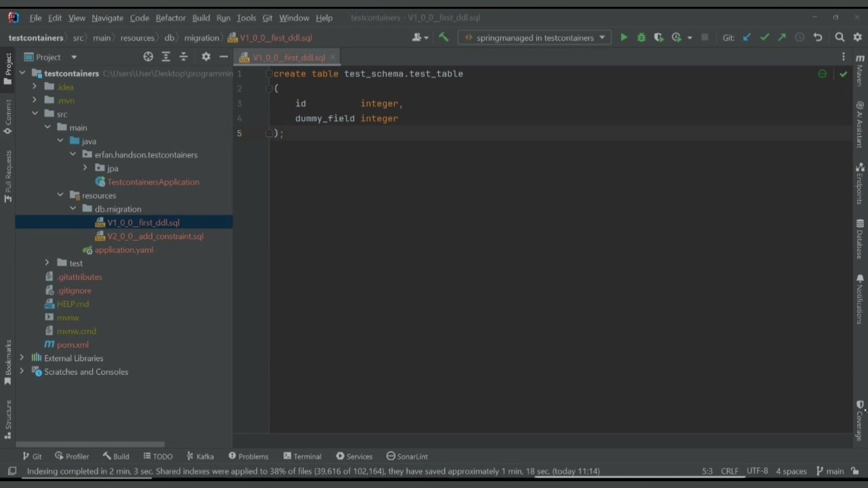The image size is (868, 488).
Task: Click the Build project hammer icon
Action: click(443, 38)
